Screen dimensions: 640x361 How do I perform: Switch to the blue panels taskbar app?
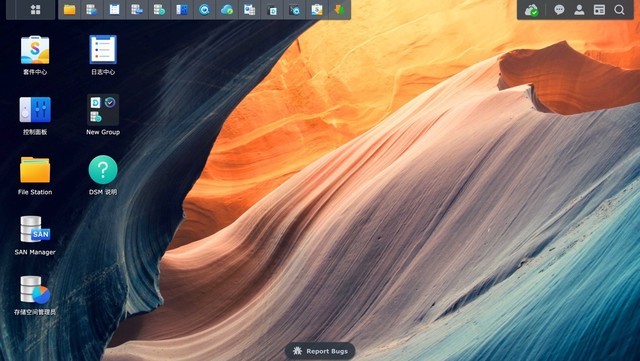click(x=182, y=9)
